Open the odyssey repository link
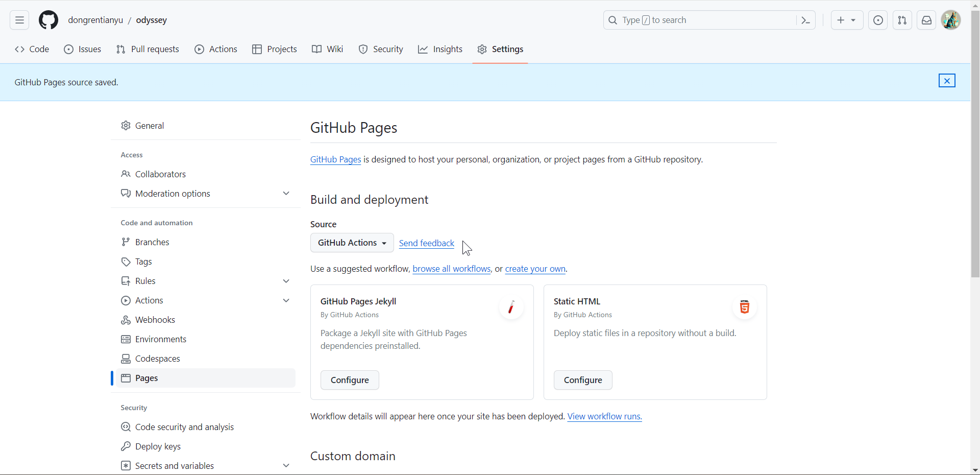The image size is (980, 475). (152, 20)
